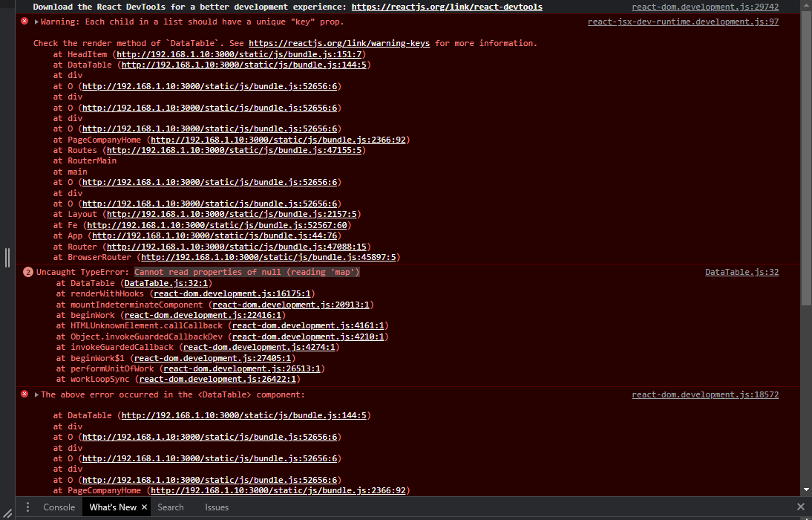
Task: Open mountIndeterminateComponent react-dom.development.js:20913:1 link
Action: tap(291, 305)
